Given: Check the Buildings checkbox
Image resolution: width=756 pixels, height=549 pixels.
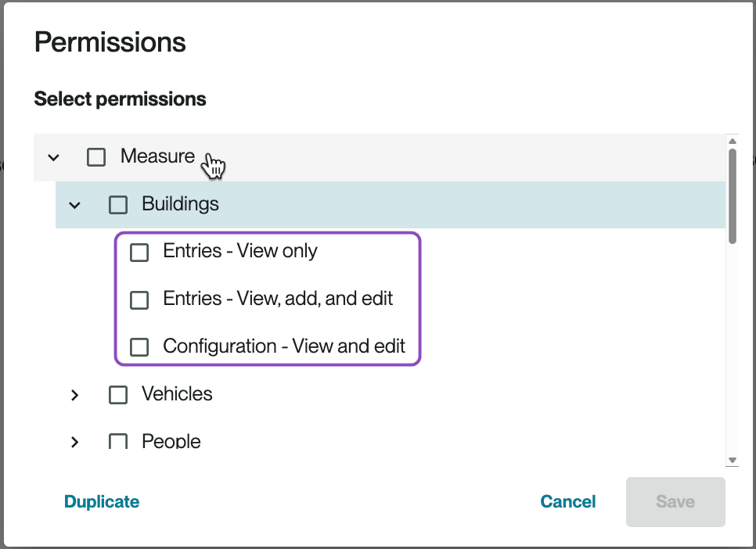Looking at the screenshot, I should point(118,205).
